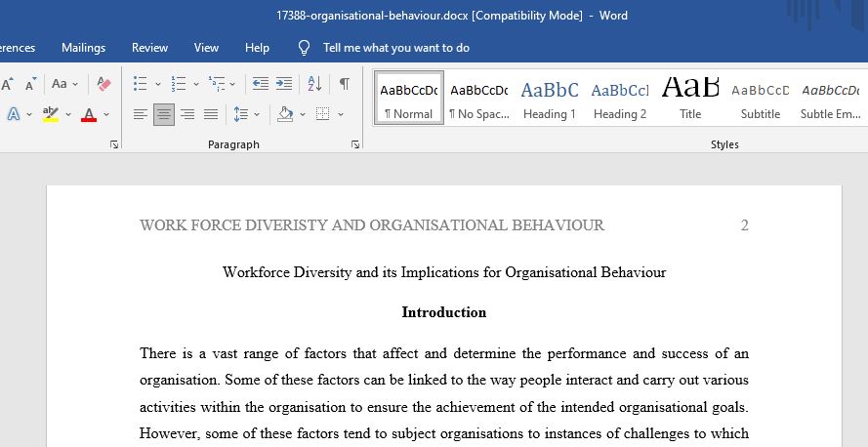This screenshot has height=447, width=868.
Task: Apply borders with the borders icon
Action: 323,114
